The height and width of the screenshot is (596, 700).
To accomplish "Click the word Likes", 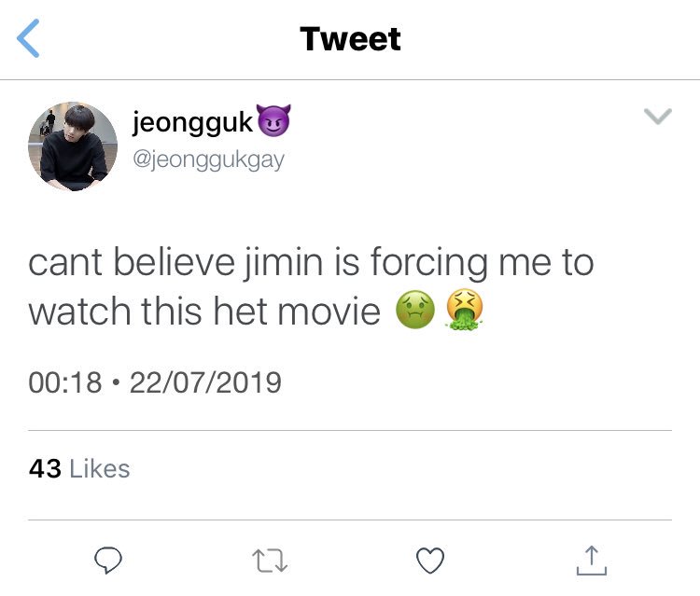I will [100, 469].
